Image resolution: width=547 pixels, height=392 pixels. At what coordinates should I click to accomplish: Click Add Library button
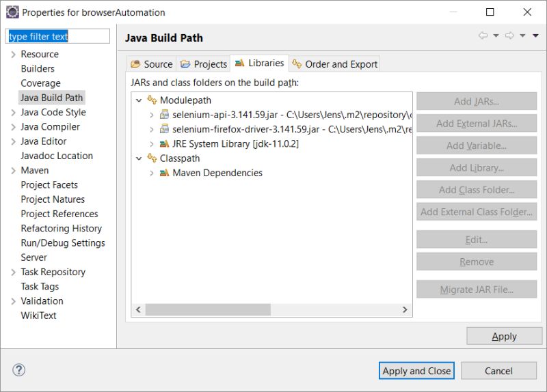click(x=477, y=167)
